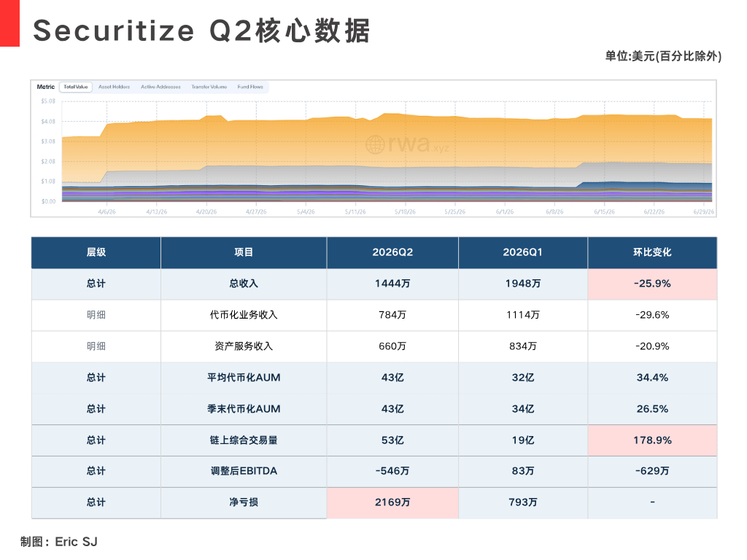
Task: Click '43亿' in the 季末代币化AUM row
Action: pos(392,409)
